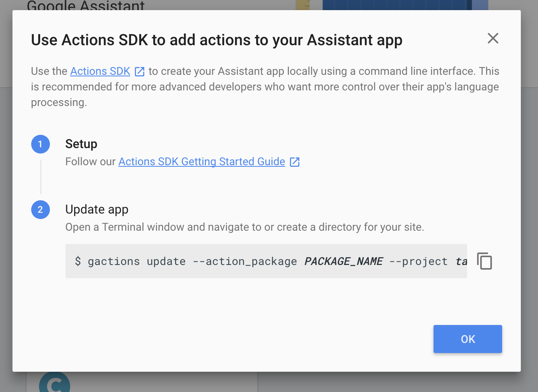Close the Actions SDK dialog
Image resolution: width=538 pixels, height=392 pixels.
[493, 38]
